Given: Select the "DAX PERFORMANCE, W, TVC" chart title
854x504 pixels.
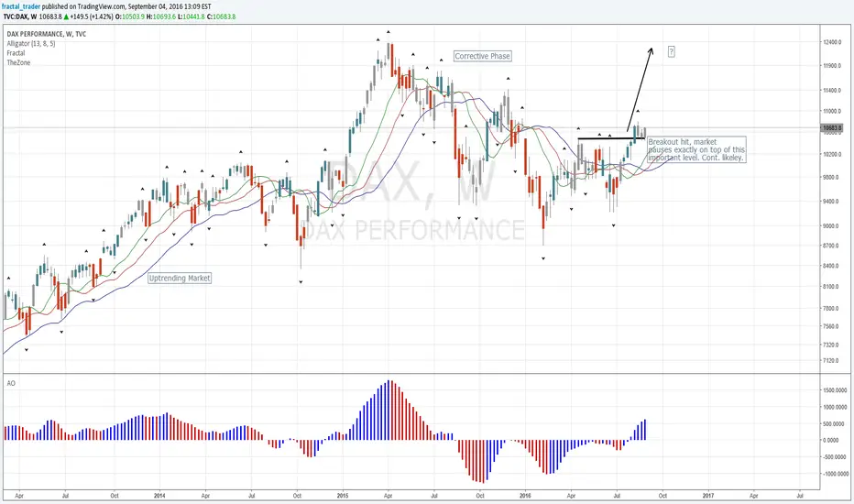Looking at the screenshot, I should coord(47,34).
